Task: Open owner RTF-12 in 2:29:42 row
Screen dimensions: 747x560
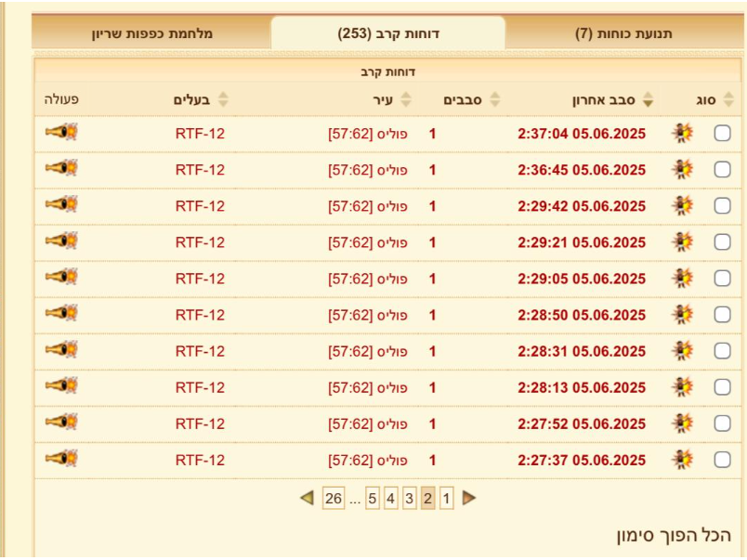Action: (200, 206)
